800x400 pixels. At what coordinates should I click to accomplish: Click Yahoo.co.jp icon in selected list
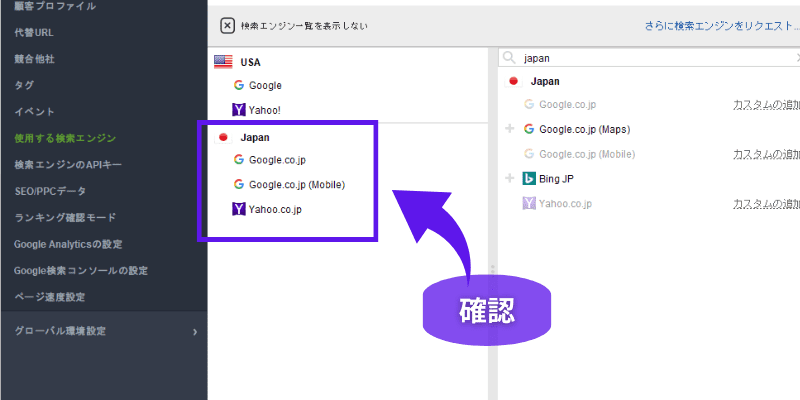[x=238, y=209]
